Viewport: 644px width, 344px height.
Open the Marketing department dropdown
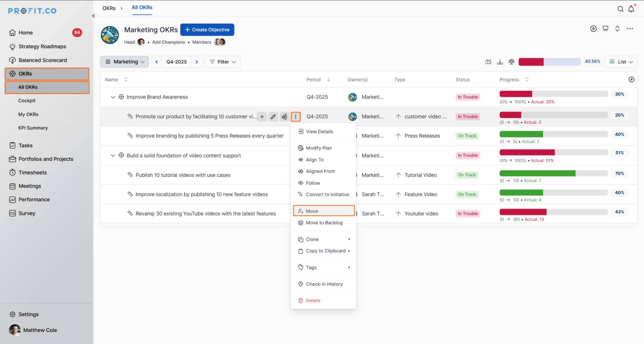pos(125,62)
